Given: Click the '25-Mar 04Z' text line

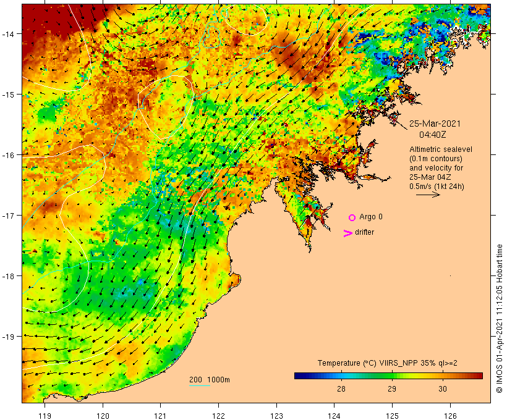Looking at the screenshot, I should pyautogui.click(x=430, y=177).
